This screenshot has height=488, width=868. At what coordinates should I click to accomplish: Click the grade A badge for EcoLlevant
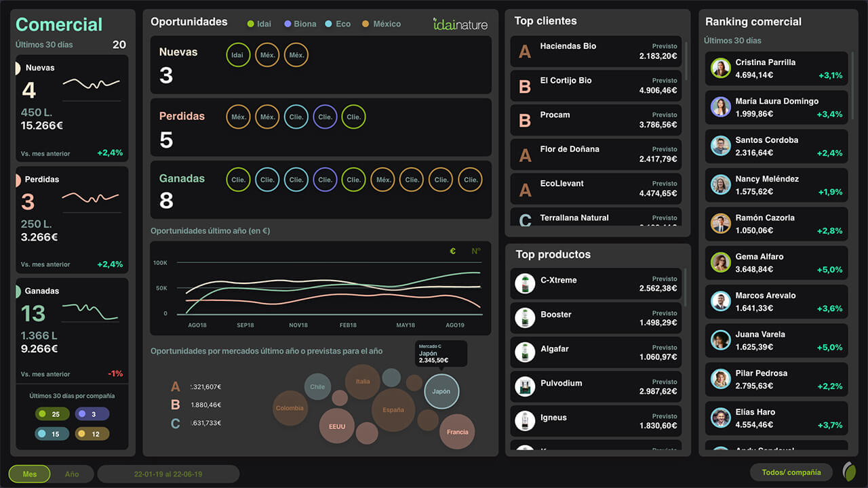coord(525,190)
